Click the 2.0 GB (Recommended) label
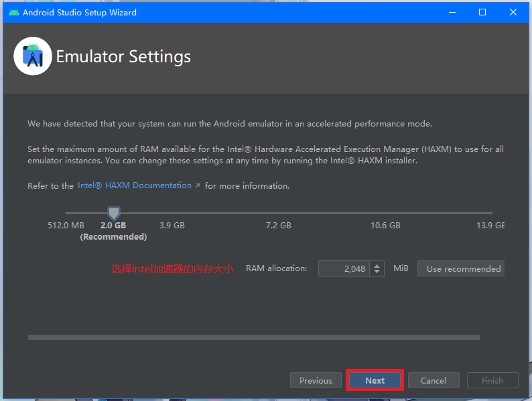The width and height of the screenshot is (532, 401). (113, 231)
